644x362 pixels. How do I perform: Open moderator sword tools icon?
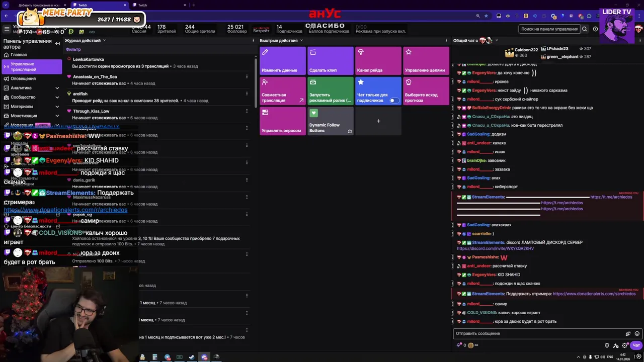click(x=616, y=345)
